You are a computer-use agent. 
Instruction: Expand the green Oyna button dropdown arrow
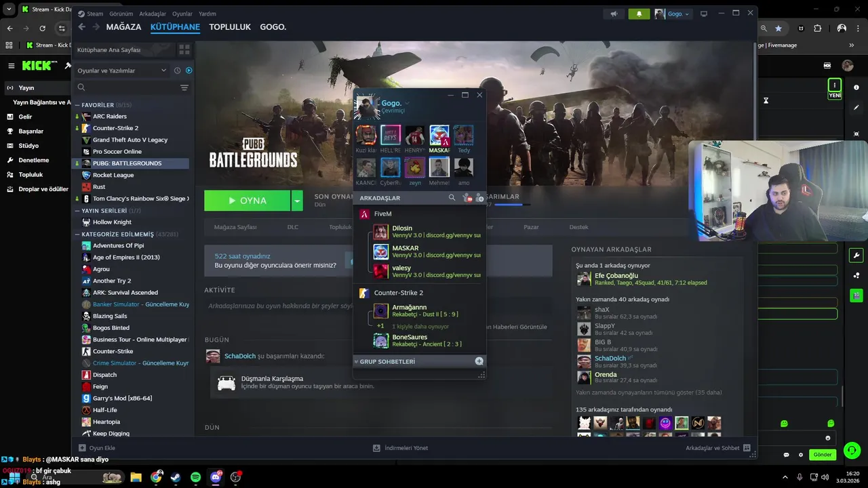tap(296, 201)
